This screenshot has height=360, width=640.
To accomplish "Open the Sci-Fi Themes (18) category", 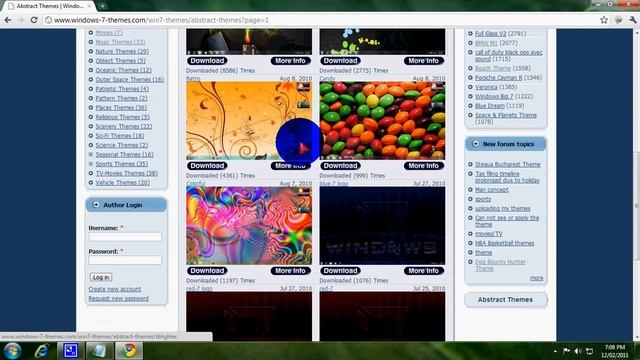I will tap(120, 136).
